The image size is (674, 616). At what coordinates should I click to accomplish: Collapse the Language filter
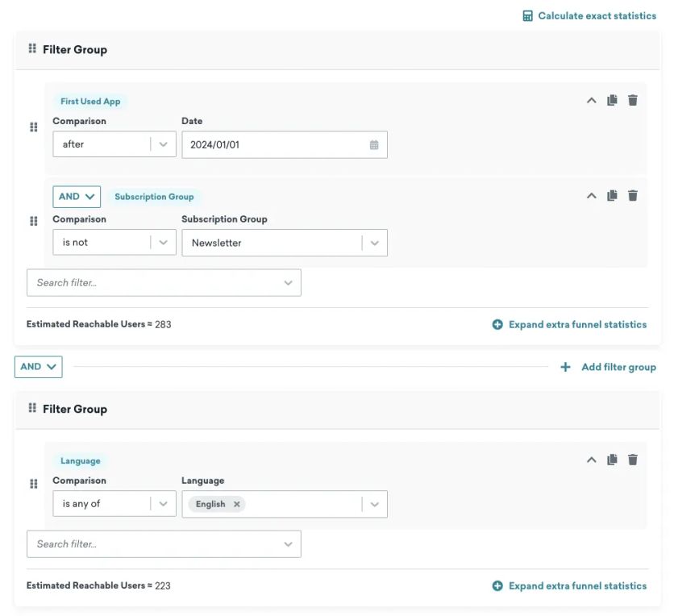point(591,460)
